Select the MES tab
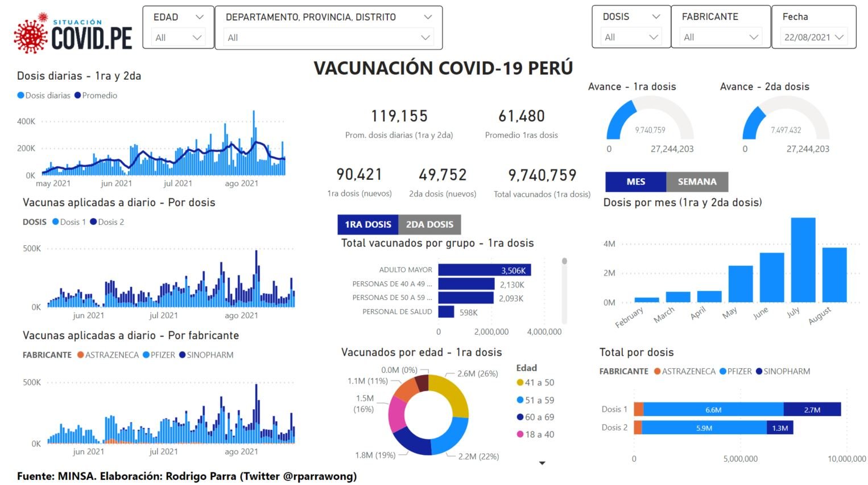This screenshot has width=868, height=485. tap(635, 182)
